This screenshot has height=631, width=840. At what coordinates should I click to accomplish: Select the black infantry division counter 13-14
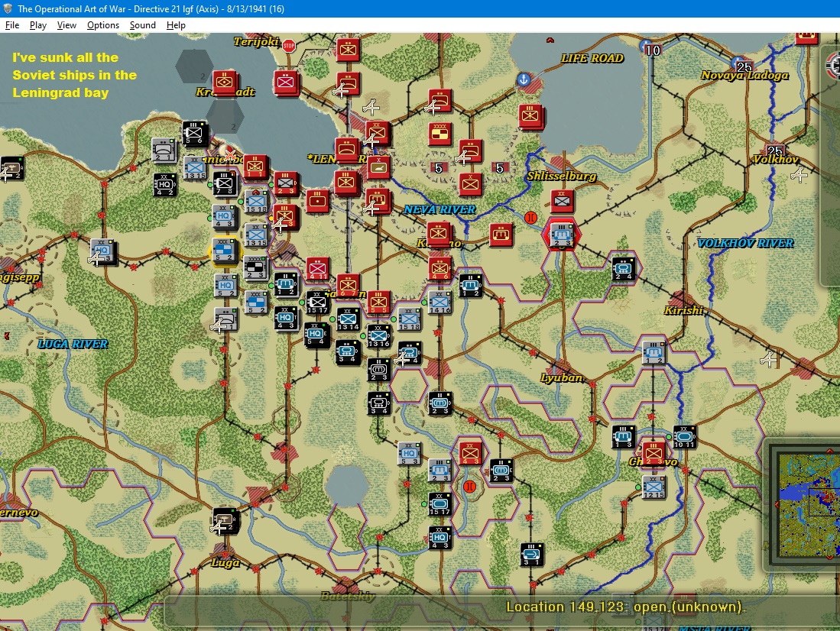[x=348, y=320]
